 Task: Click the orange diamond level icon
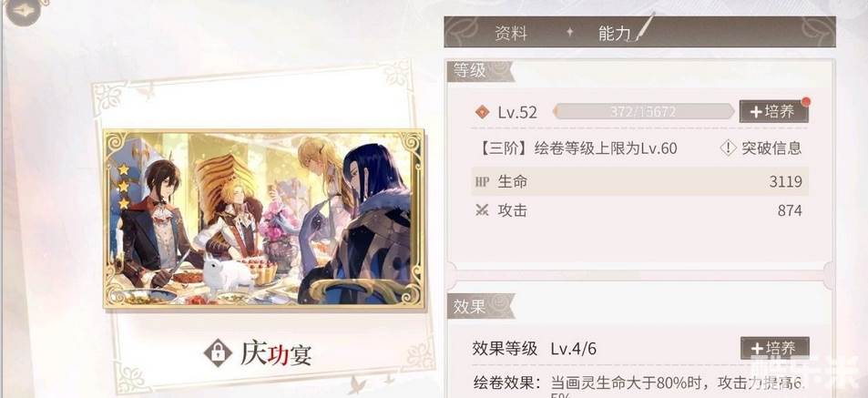(x=482, y=112)
